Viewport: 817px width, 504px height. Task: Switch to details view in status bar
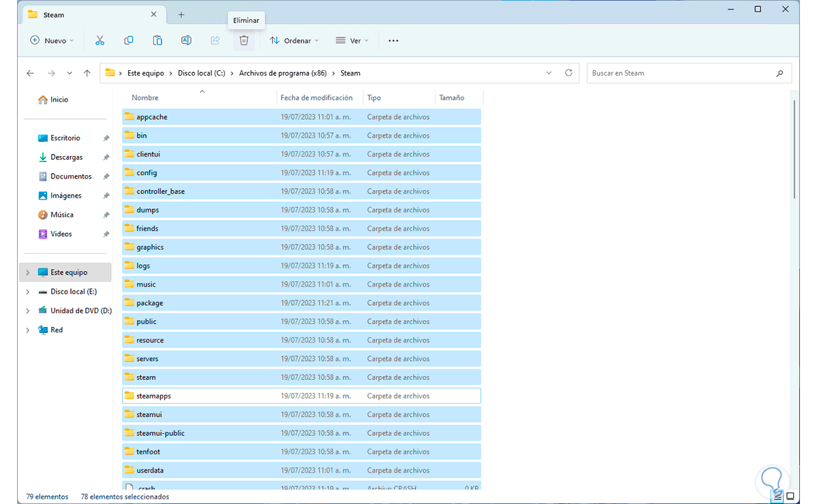click(x=777, y=497)
